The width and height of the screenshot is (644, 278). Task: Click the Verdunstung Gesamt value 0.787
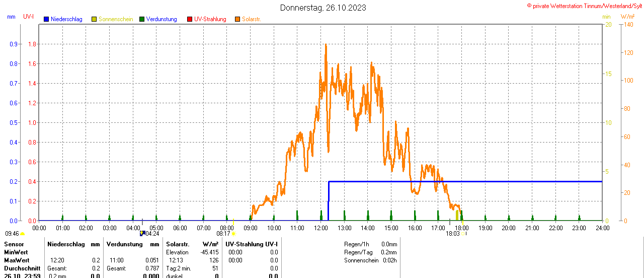[x=151, y=268]
